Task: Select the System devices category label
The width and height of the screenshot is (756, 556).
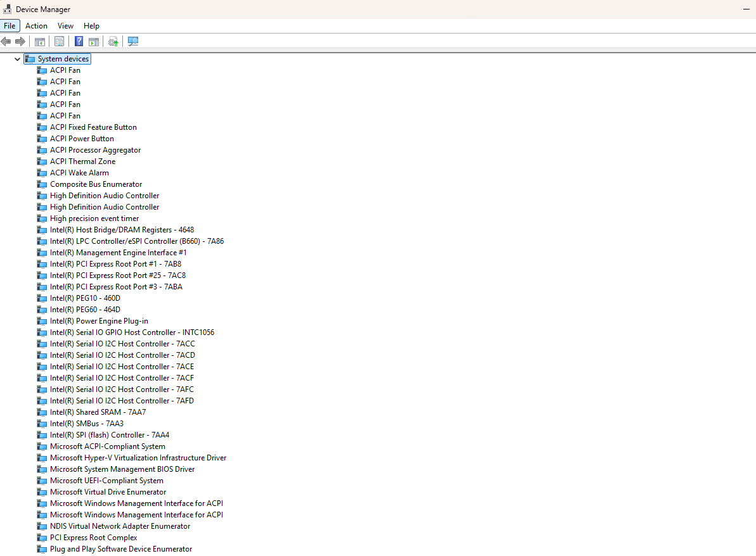Action: [63, 59]
